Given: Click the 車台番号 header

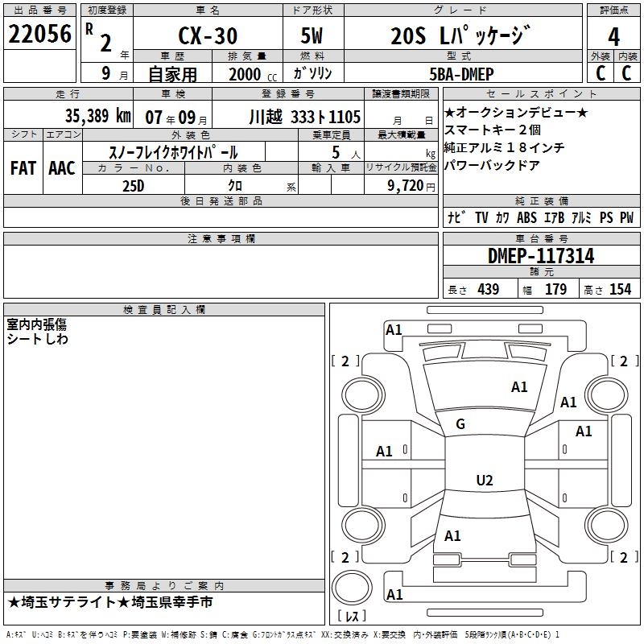Looking at the screenshot, I should (x=541, y=238).
